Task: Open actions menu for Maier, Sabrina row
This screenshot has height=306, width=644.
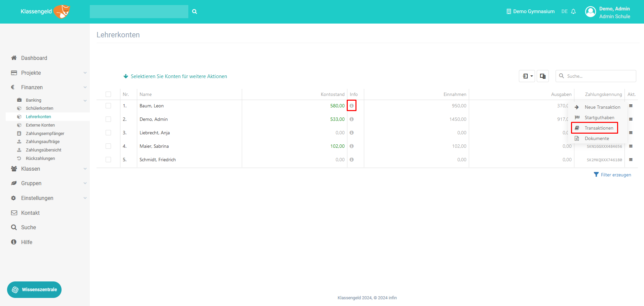Action: pos(631,146)
